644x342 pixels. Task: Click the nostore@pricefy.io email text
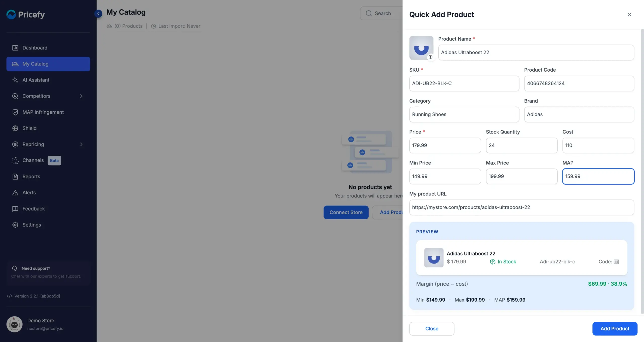[45, 329]
